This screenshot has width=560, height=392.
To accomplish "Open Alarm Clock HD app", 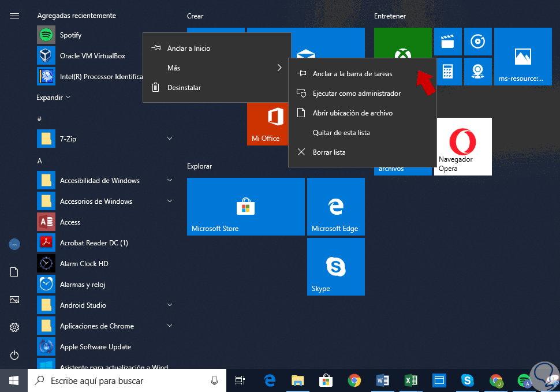I will 84,264.
